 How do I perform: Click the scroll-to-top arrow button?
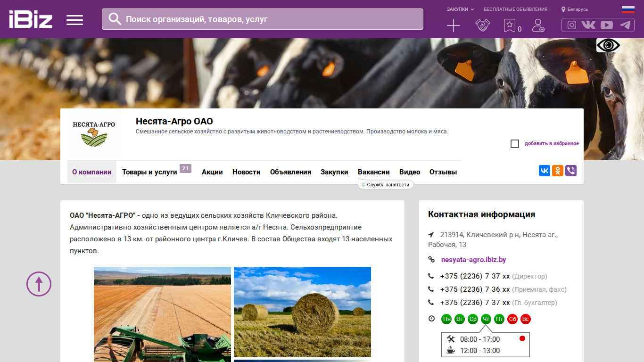point(39,284)
